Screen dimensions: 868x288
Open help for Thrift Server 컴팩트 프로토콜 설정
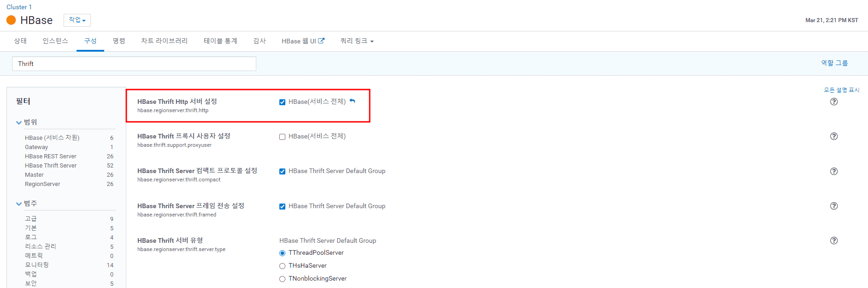click(x=834, y=171)
